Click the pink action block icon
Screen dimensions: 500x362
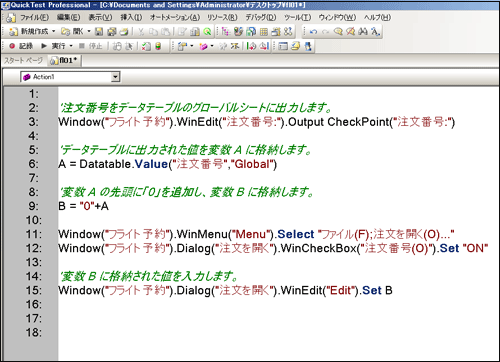click(x=203, y=46)
